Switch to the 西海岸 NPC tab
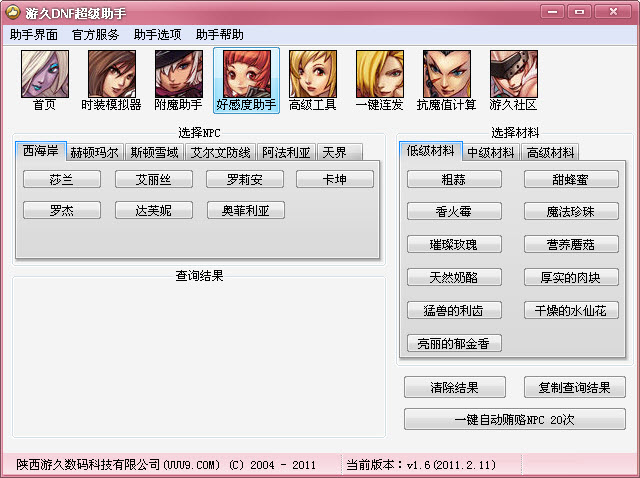The width and height of the screenshot is (640, 478). [41, 151]
